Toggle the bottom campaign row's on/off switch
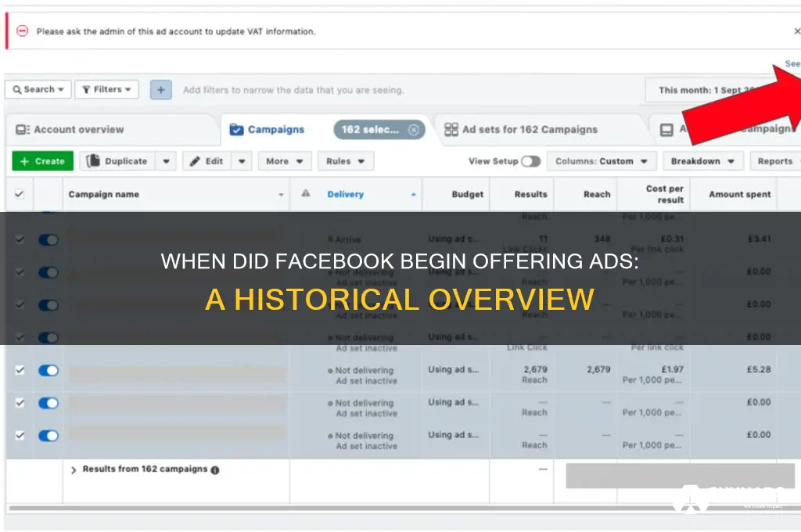This screenshot has width=801, height=532. (x=48, y=436)
